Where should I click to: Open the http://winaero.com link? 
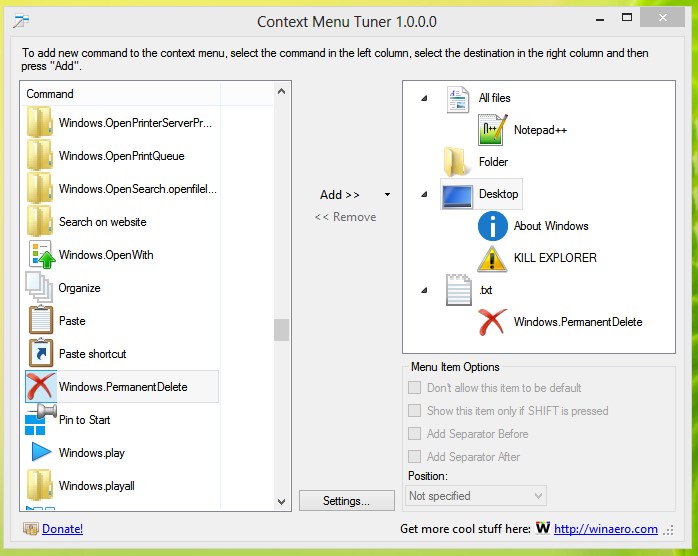click(606, 529)
